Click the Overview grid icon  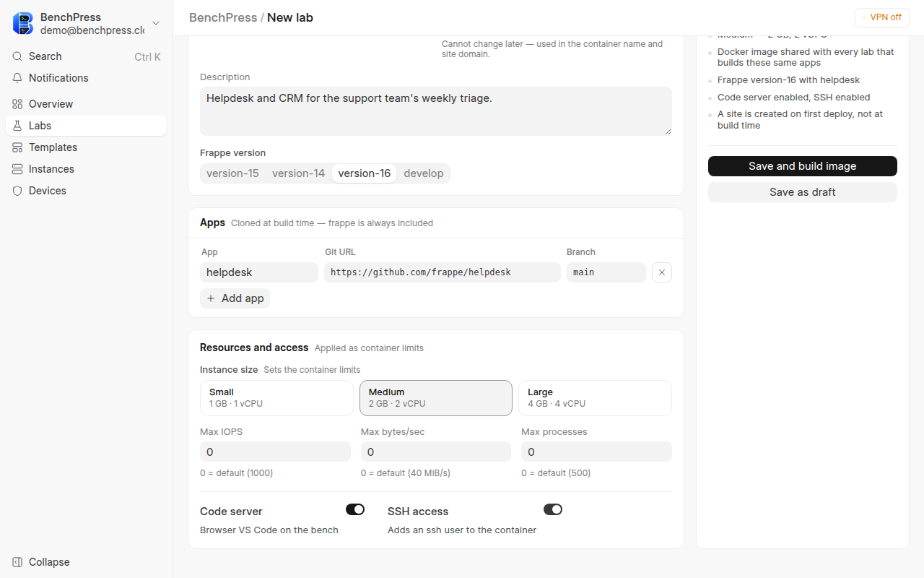tap(17, 104)
